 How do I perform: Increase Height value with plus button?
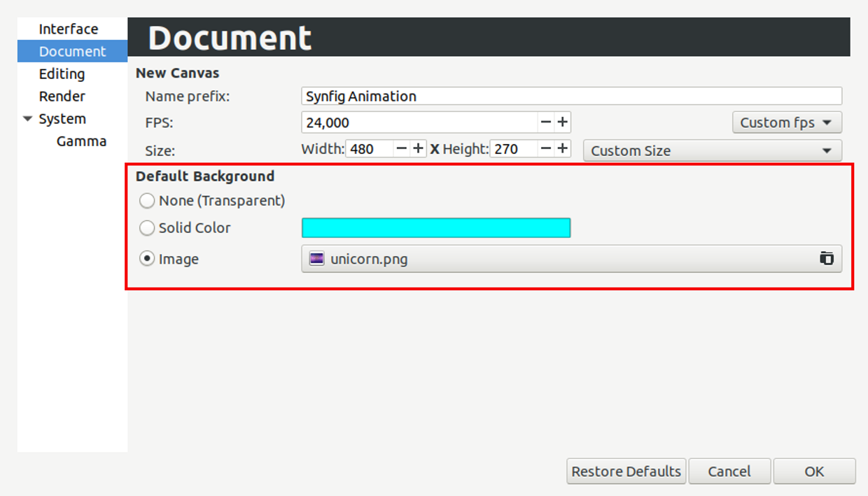point(563,149)
